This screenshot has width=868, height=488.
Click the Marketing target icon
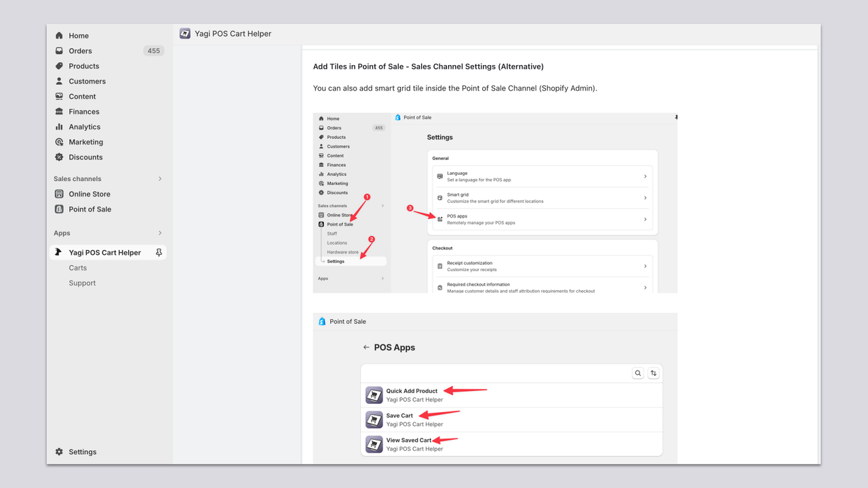tap(59, 142)
